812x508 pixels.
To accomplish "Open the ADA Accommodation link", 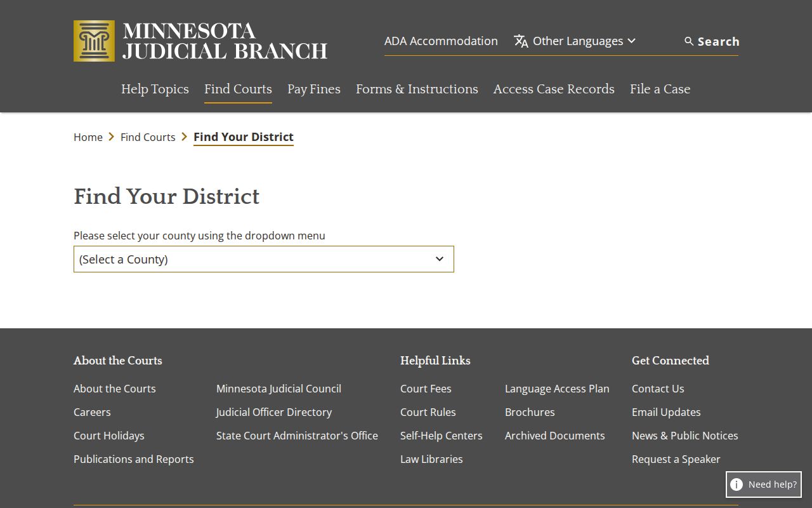I will (441, 41).
